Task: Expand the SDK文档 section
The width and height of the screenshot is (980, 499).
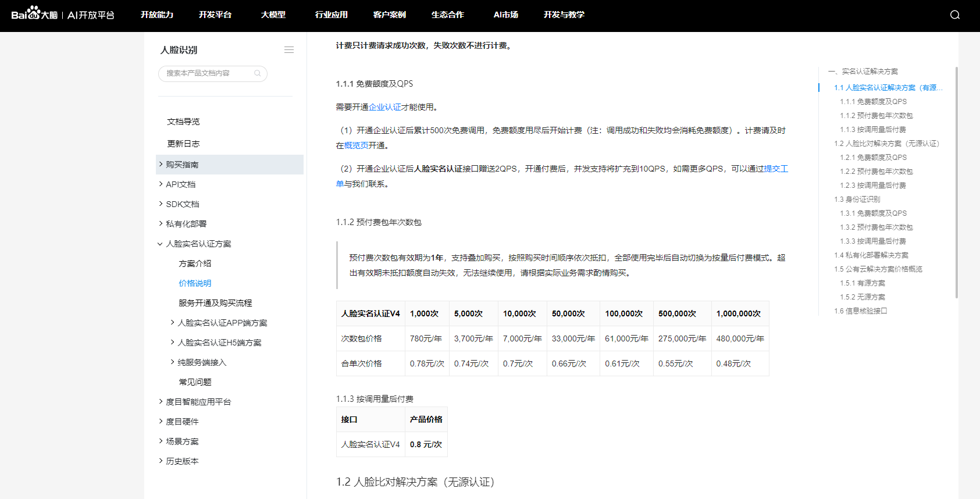Action: pyautogui.click(x=161, y=204)
